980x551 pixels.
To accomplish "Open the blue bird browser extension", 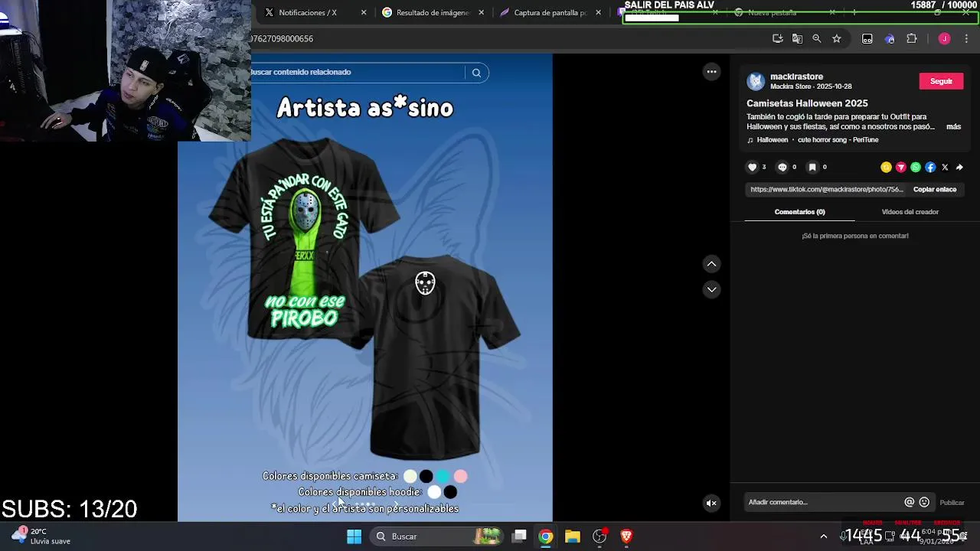I will click(890, 38).
